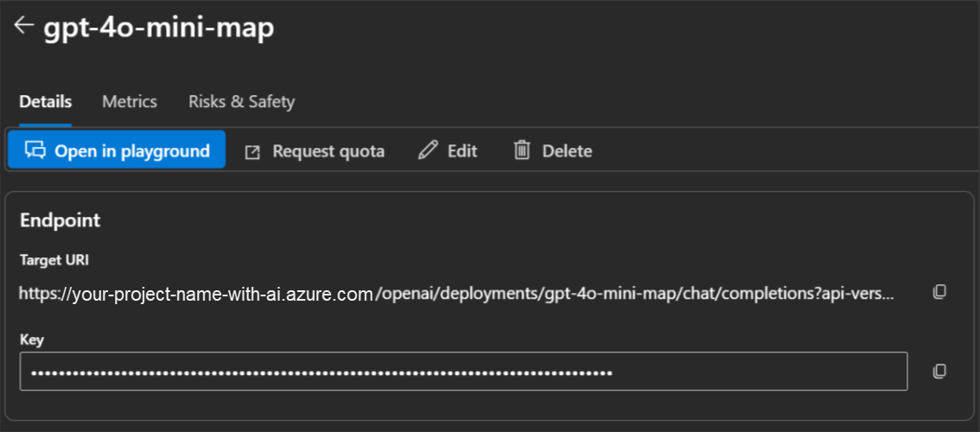Click the Edit label in the toolbar
Screen dimensions: 980x432
462,151
